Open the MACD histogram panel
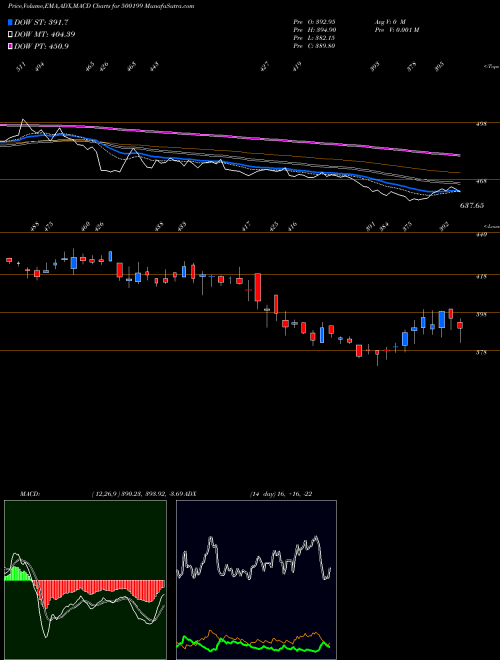500x660 pixels. click(x=85, y=580)
